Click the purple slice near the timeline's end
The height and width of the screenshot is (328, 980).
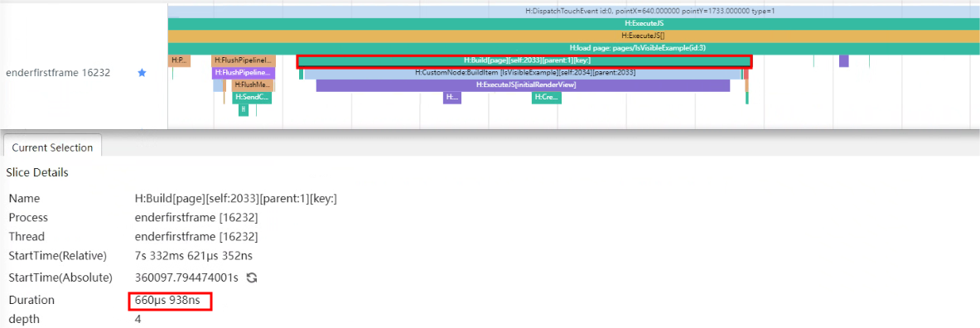(844, 60)
